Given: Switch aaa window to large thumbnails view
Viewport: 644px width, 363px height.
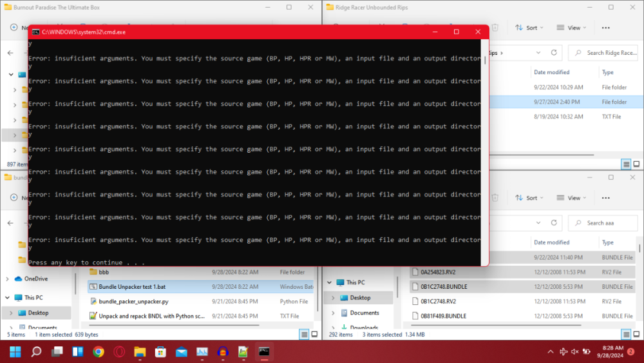Looking at the screenshot, I should click(636, 334).
